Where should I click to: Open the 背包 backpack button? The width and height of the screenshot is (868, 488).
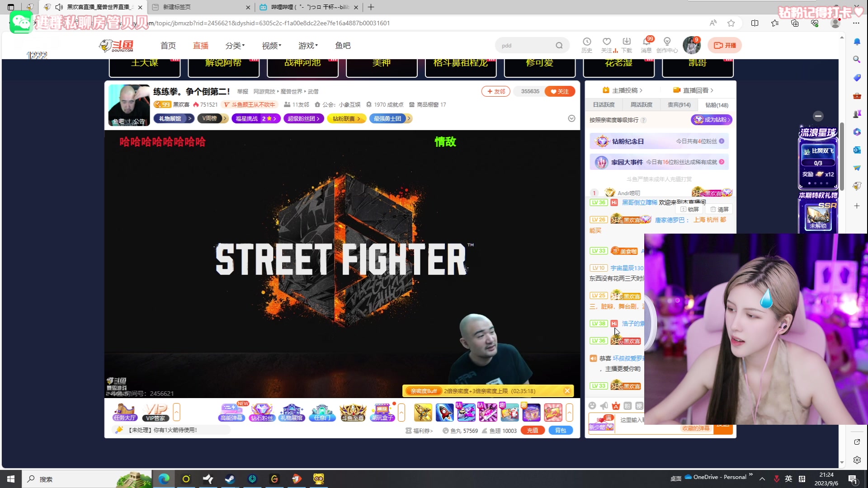[561, 431]
